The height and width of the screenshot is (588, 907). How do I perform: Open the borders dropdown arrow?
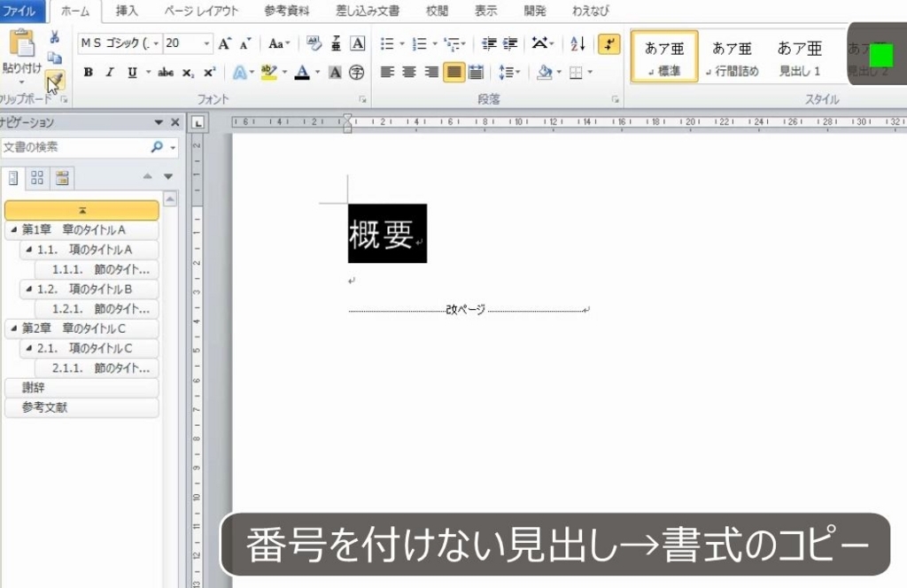[590, 73]
